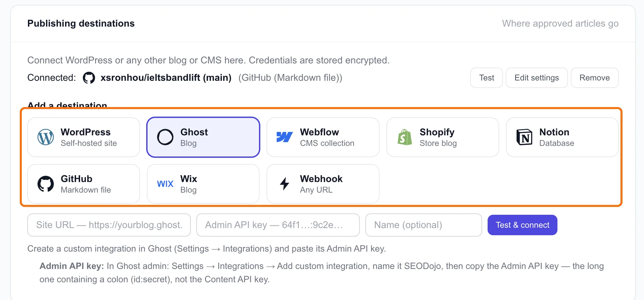The image size is (644, 300).
Task: Pick the Notion Database destination card
Action: point(562,137)
